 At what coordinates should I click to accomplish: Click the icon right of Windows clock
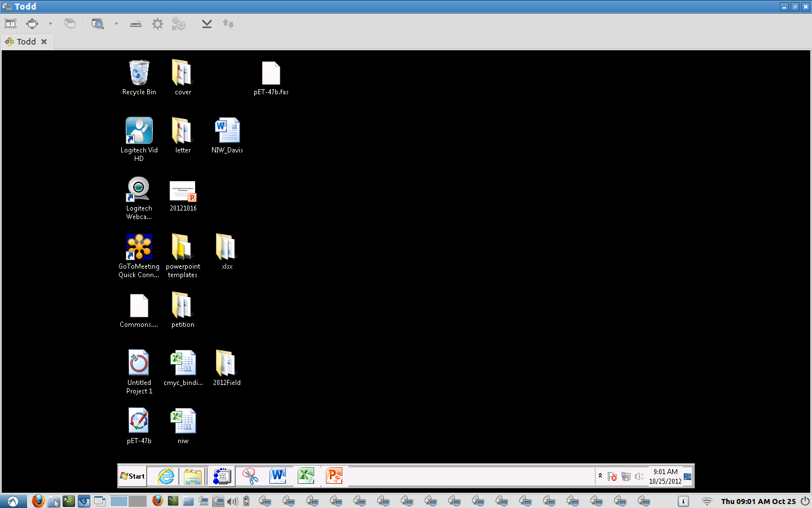[x=688, y=476]
